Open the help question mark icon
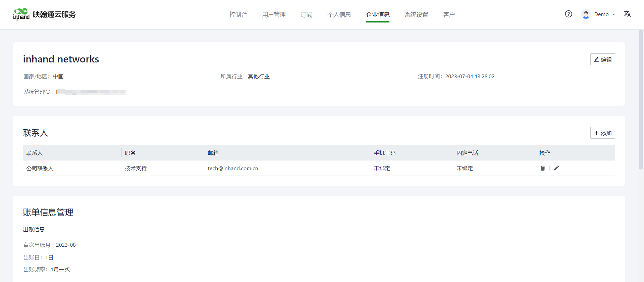 coord(569,14)
